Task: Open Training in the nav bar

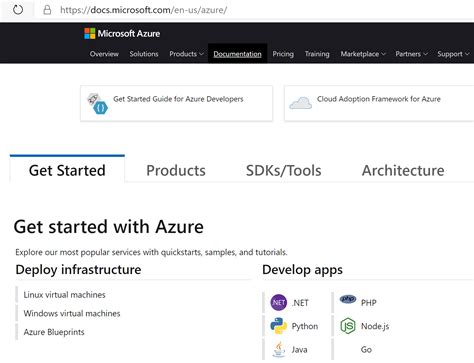Action: tap(317, 54)
